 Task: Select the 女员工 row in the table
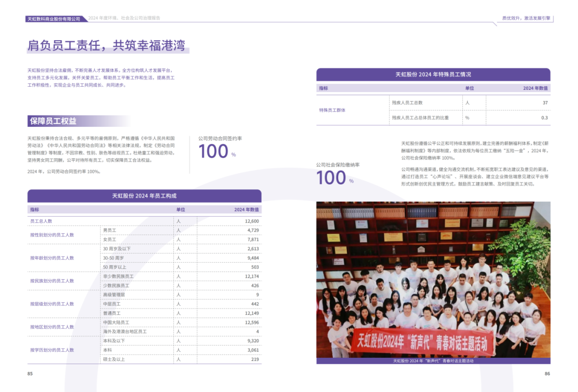pos(110,240)
